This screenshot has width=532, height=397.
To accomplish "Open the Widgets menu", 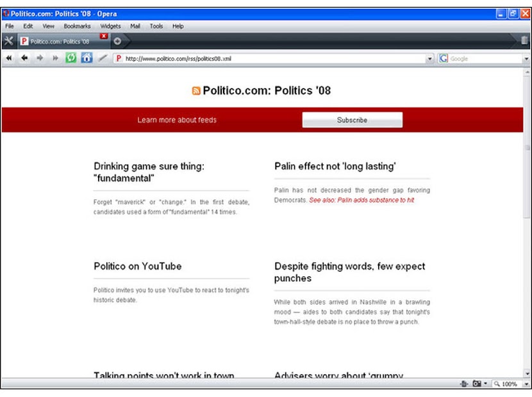I will tap(110, 26).
